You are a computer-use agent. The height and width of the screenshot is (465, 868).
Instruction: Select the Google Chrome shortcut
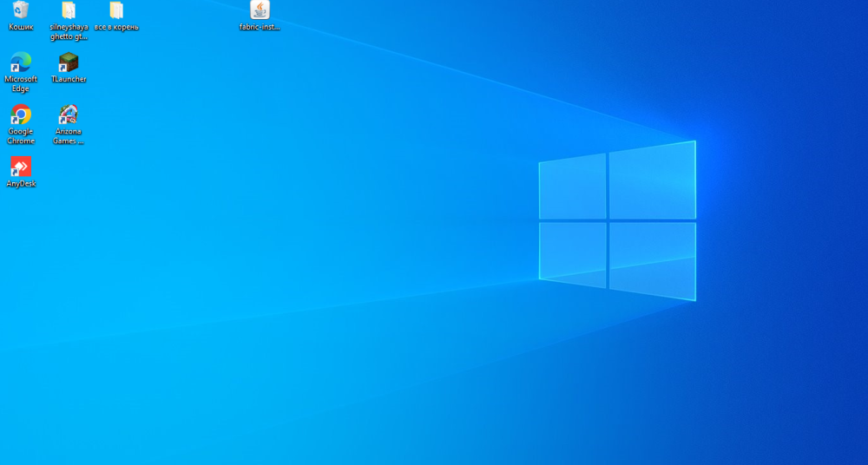tap(21, 115)
